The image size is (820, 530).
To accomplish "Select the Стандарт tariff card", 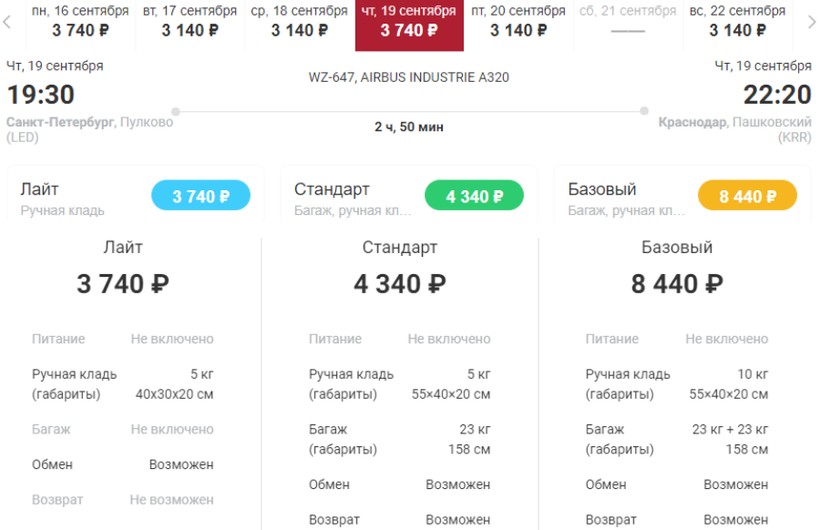I will coord(409,194).
